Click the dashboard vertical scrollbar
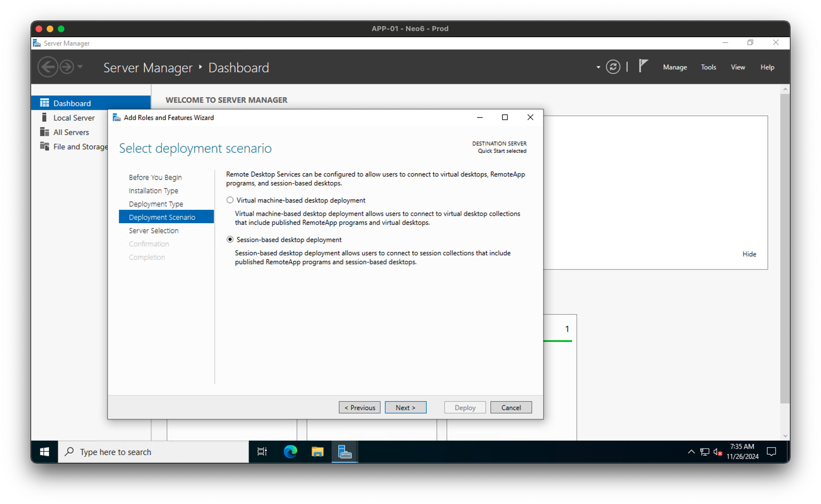 tap(785, 250)
